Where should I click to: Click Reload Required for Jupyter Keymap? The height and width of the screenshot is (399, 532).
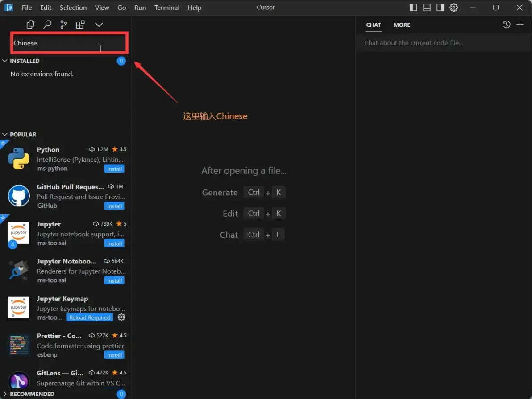[89, 317]
